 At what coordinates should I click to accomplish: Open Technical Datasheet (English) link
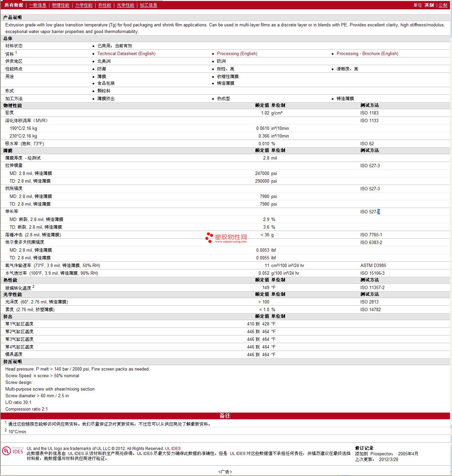[126, 53]
